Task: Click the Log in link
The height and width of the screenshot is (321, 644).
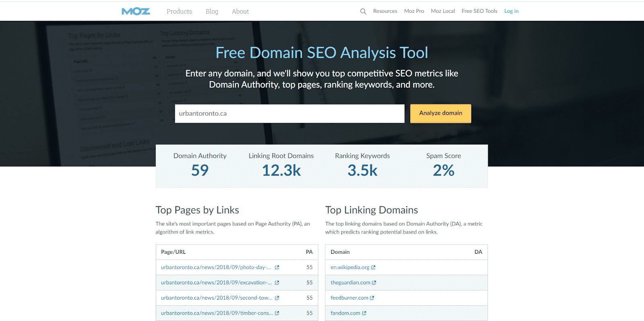Action: click(511, 11)
